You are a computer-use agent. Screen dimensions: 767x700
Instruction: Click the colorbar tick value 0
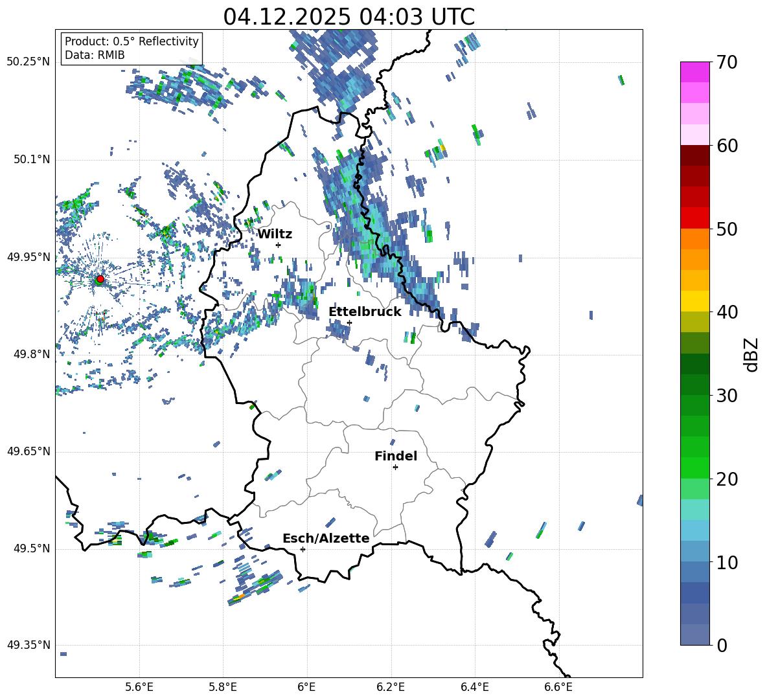tap(722, 645)
